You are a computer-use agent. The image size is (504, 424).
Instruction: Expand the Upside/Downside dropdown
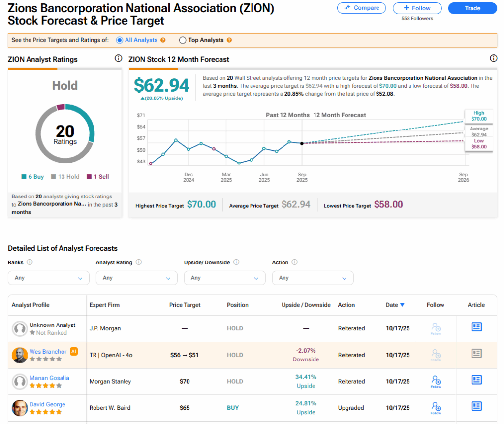click(224, 278)
